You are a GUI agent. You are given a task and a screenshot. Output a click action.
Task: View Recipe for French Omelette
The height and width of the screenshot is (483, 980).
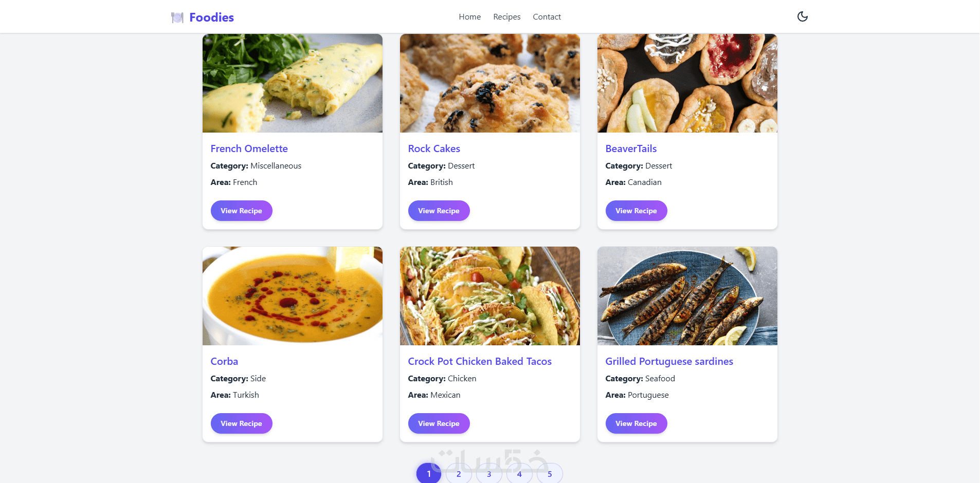point(241,211)
